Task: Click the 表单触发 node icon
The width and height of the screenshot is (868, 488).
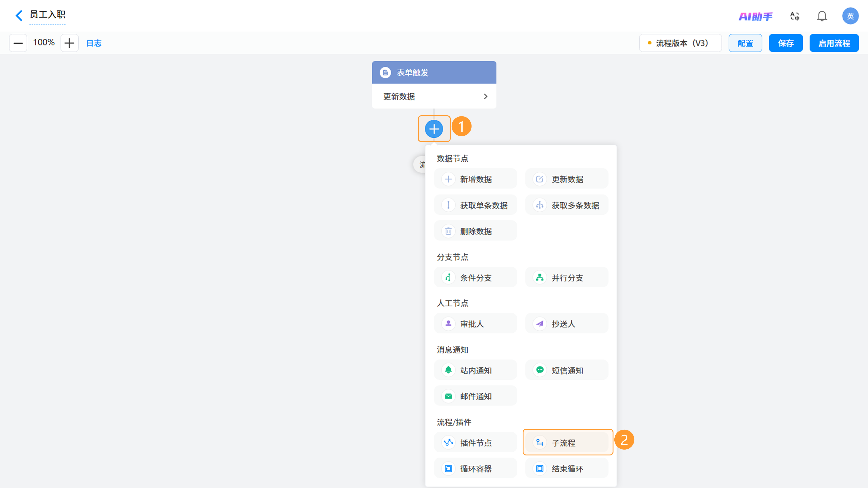Action: coord(385,72)
